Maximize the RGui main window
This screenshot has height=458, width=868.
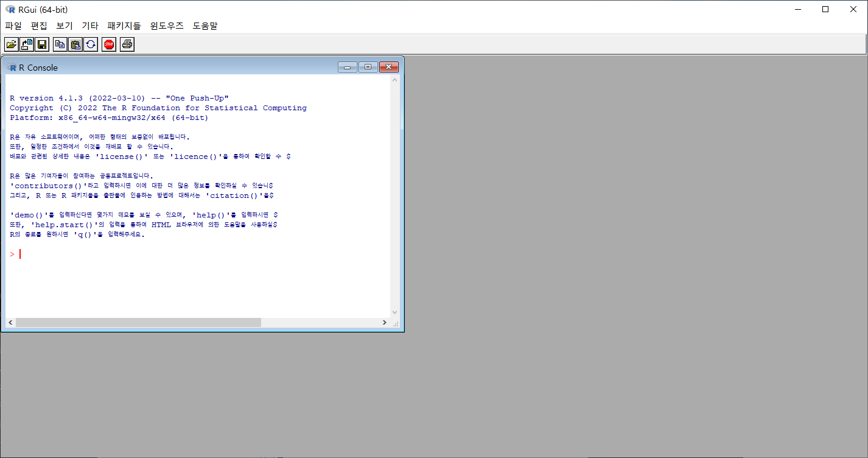tap(825, 9)
